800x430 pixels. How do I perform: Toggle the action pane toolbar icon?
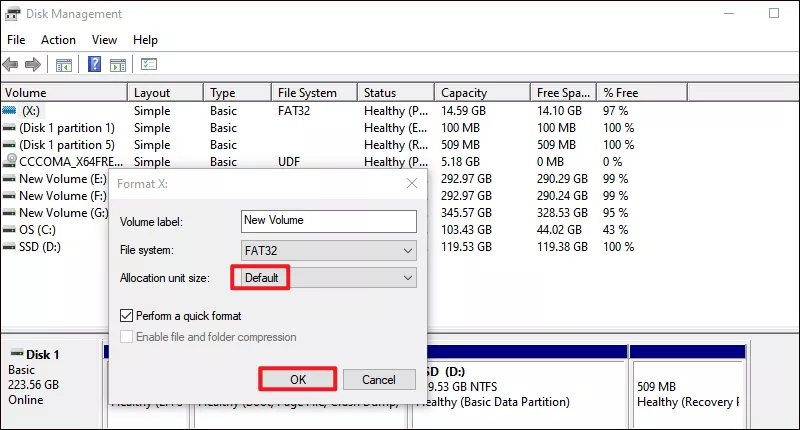pos(118,65)
